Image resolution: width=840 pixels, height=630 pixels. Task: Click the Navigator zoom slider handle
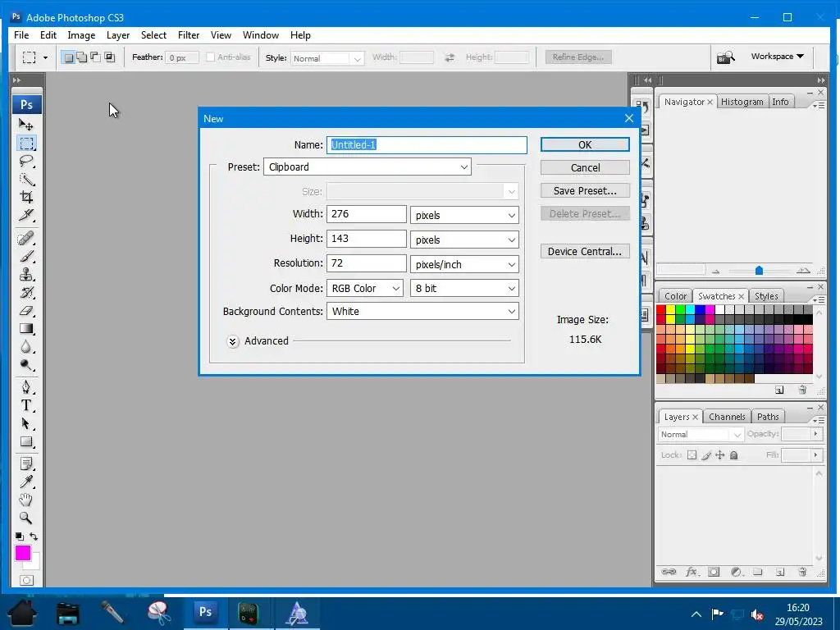(759, 271)
